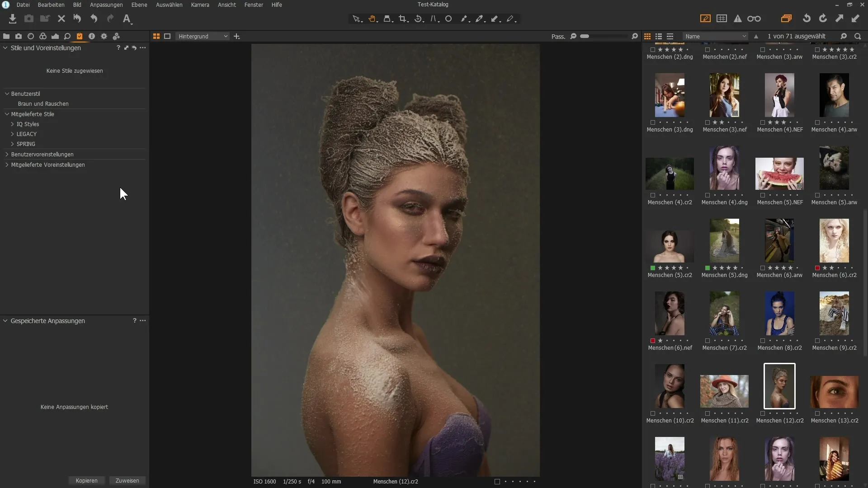Click the X delete icon in toolbar
Viewport: 868px width, 488px height.
tap(61, 19)
